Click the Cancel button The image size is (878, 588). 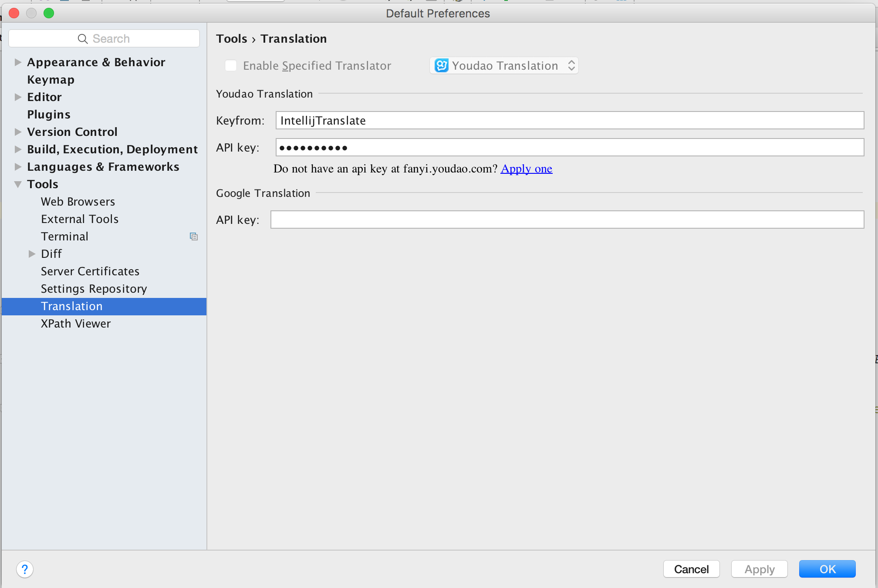point(691,569)
